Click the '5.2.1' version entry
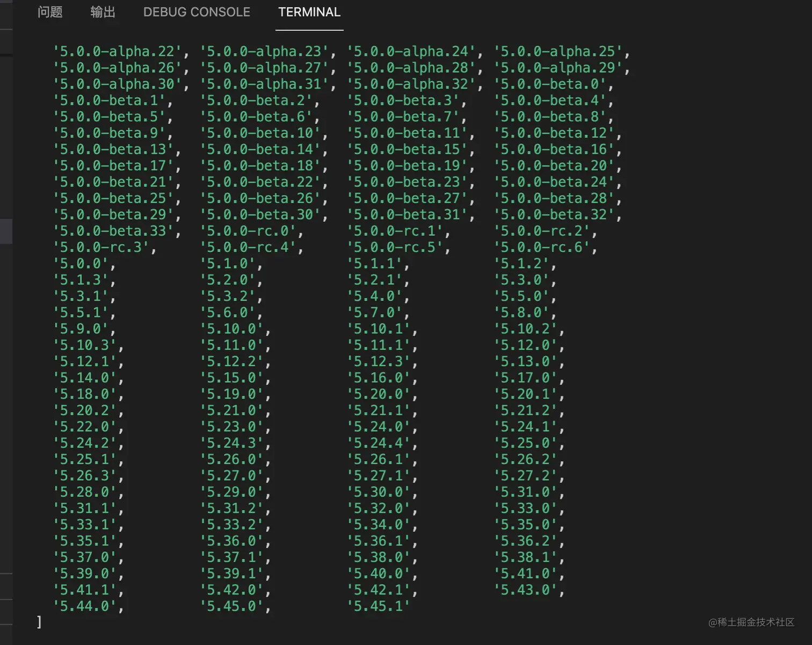 pos(375,280)
